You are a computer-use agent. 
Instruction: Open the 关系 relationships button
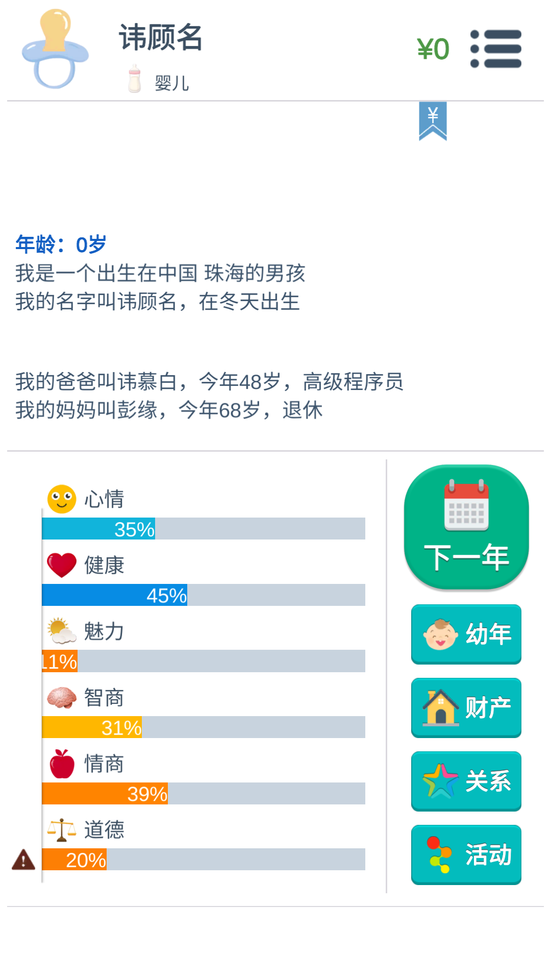[466, 781]
